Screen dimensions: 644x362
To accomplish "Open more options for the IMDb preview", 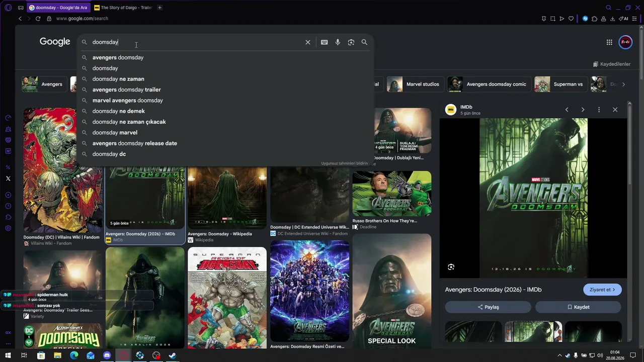I will [x=599, y=110].
